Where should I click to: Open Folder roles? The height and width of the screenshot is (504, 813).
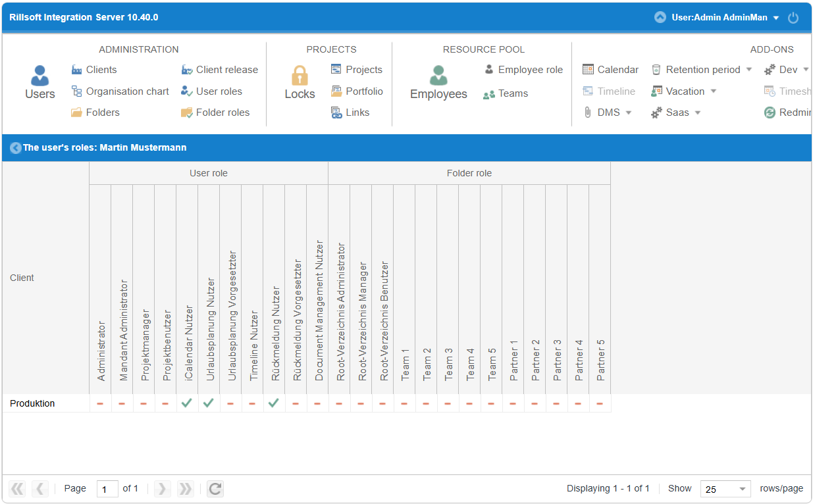click(216, 113)
